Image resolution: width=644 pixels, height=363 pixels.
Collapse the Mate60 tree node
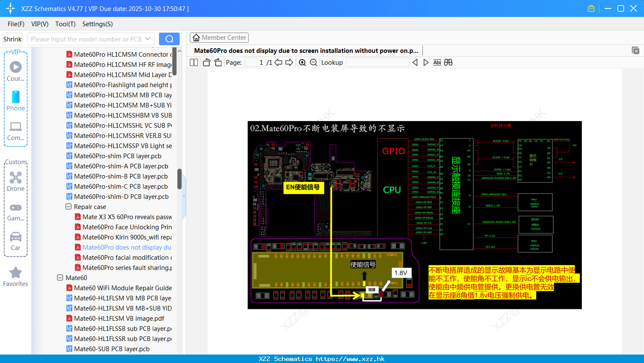coord(60,278)
